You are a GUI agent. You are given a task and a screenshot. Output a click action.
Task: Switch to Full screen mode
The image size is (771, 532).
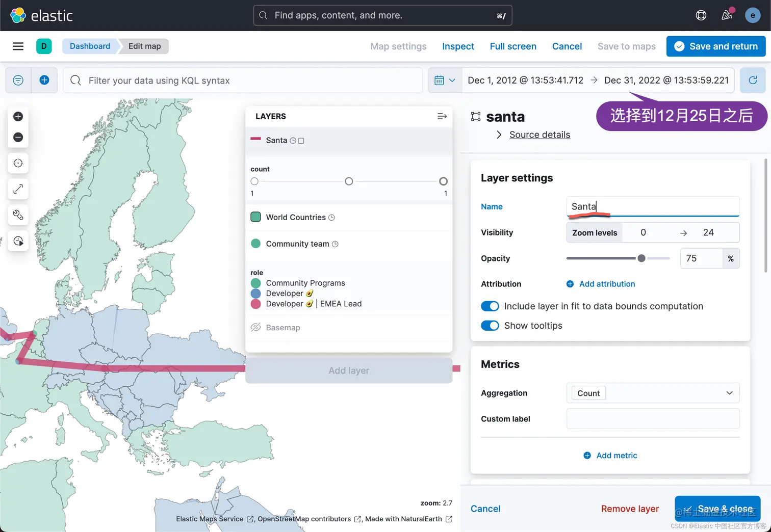(513, 46)
